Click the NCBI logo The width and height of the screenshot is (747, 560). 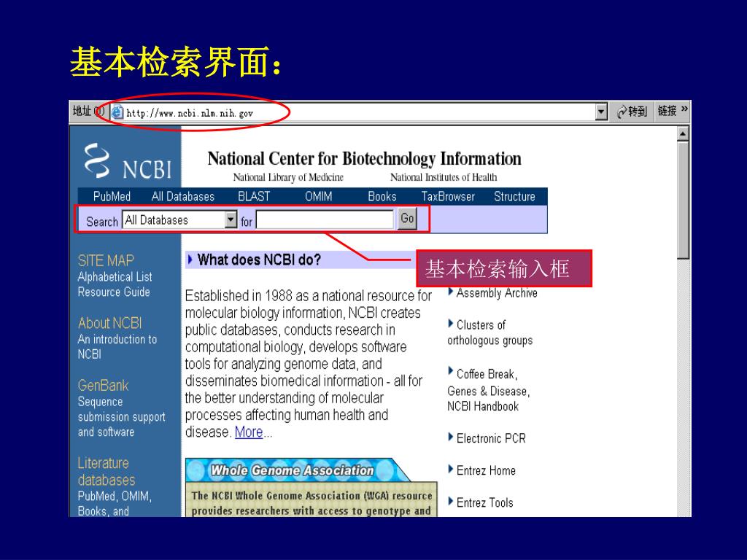click(128, 161)
